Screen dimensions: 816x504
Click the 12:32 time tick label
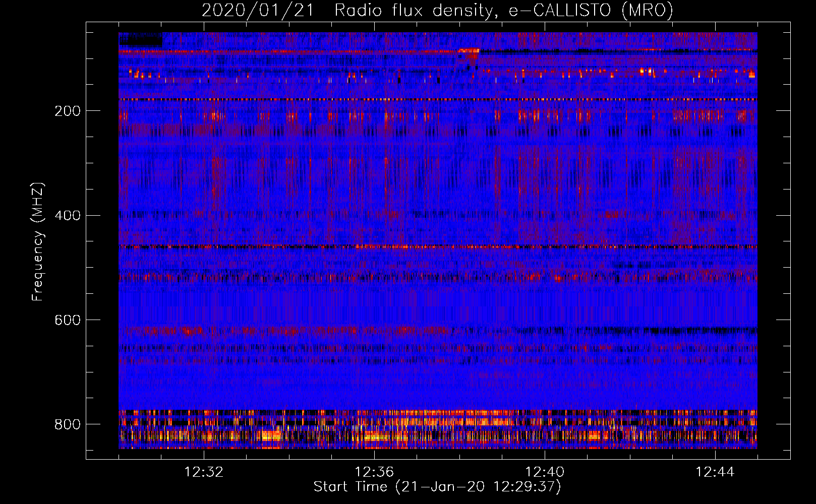click(204, 472)
